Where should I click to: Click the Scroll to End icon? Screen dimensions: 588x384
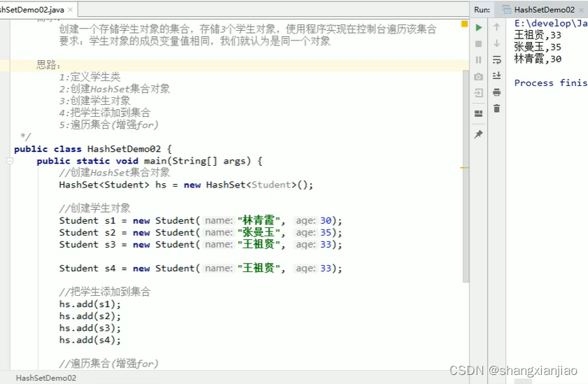coord(497,76)
